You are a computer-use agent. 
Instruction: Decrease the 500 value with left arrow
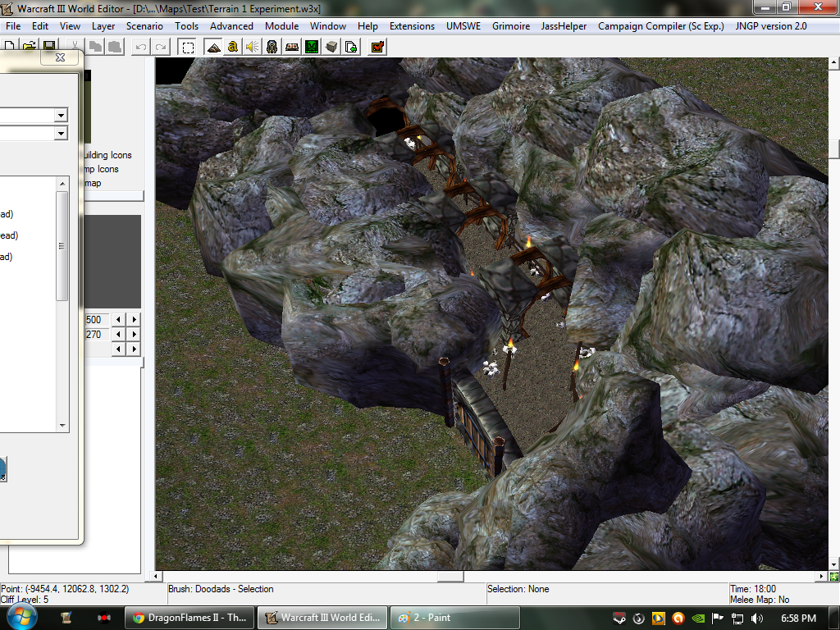[118, 319]
